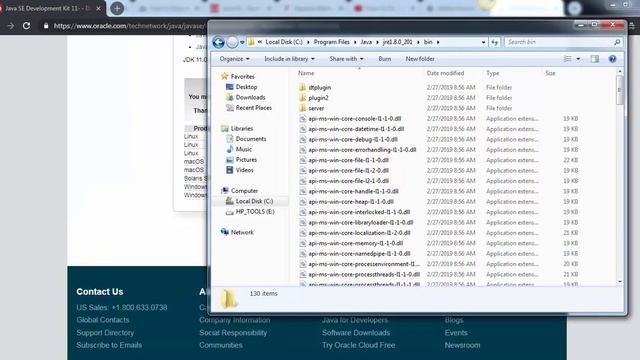The width and height of the screenshot is (640, 360).
Task: Select api-ms-win-core-memory-l1-1-0.dll file
Action: coord(356,243)
